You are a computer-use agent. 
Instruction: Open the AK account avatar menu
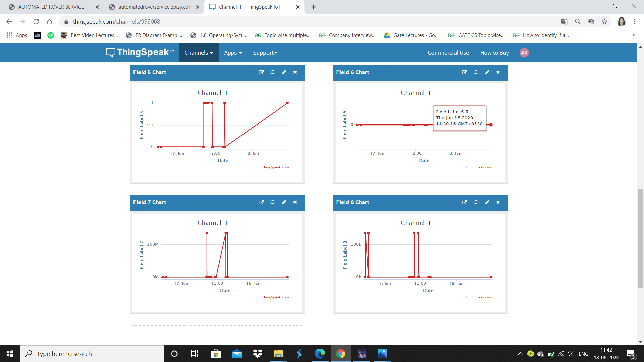524,53
